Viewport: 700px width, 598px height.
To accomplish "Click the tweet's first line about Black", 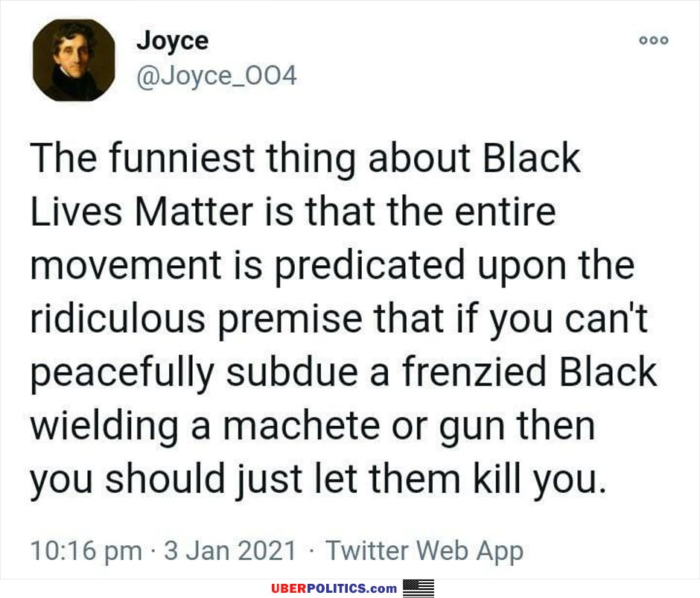I will pyautogui.click(x=305, y=158).
